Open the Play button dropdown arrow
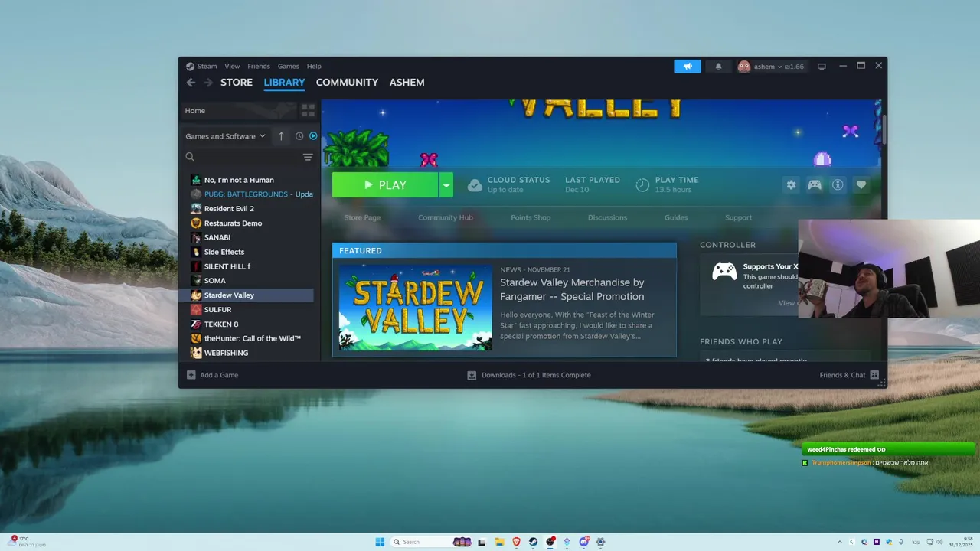 pos(446,185)
